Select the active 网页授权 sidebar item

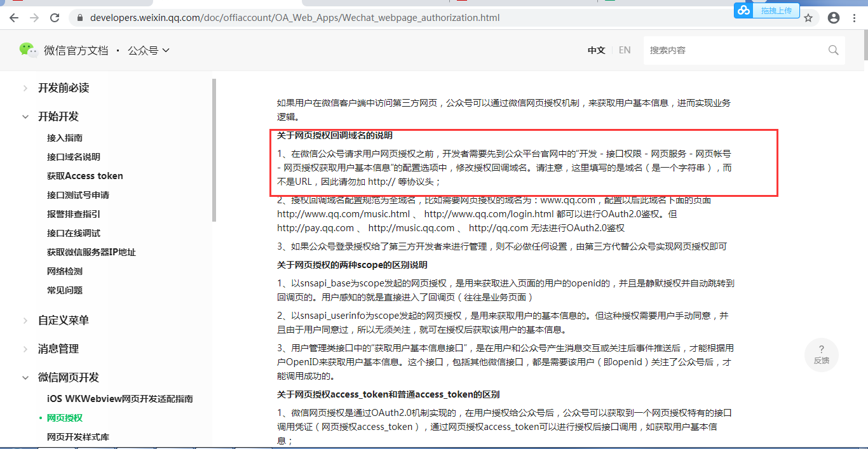coord(65,418)
